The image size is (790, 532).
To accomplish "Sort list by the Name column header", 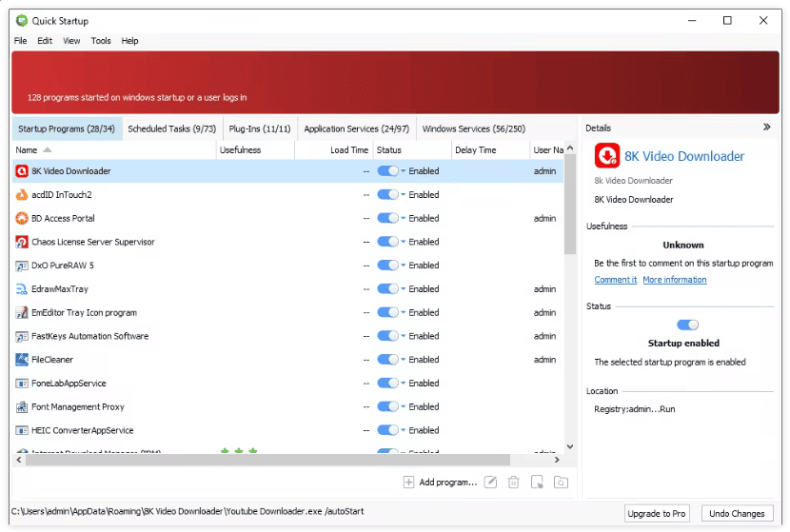I will click(x=114, y=150).
